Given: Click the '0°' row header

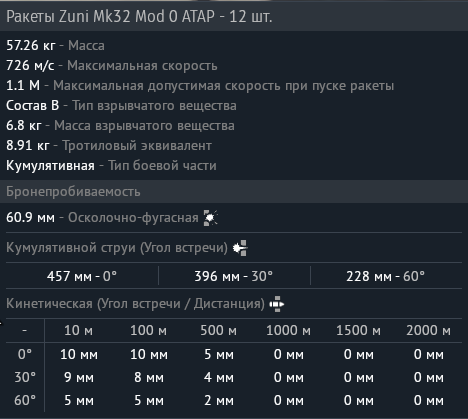Looking at the screenshot, I should point(25,354).
